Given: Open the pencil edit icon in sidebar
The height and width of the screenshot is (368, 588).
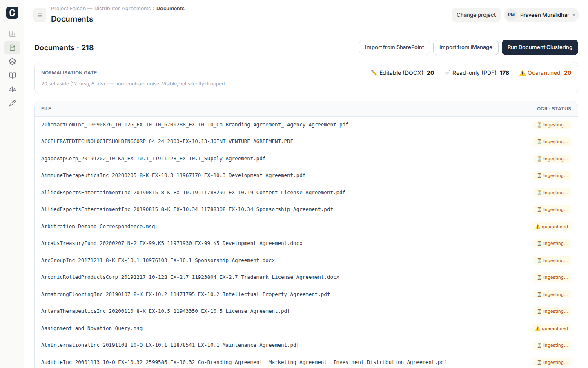Looking at the screenshot, I should coord(12,103).
